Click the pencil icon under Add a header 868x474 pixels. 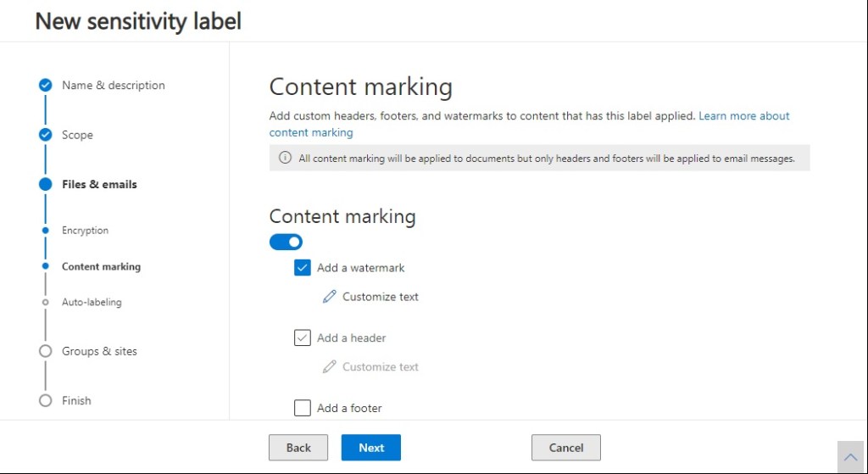[330, 367]
